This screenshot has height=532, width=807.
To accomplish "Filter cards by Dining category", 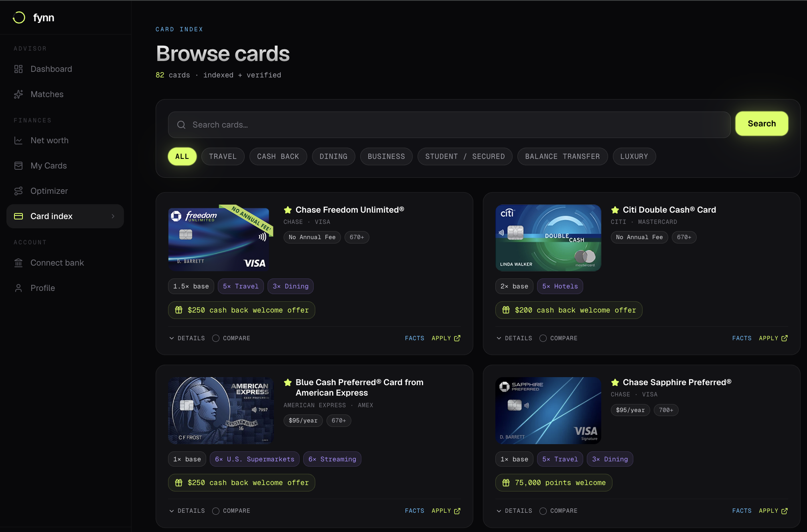I will pos(333,156).
